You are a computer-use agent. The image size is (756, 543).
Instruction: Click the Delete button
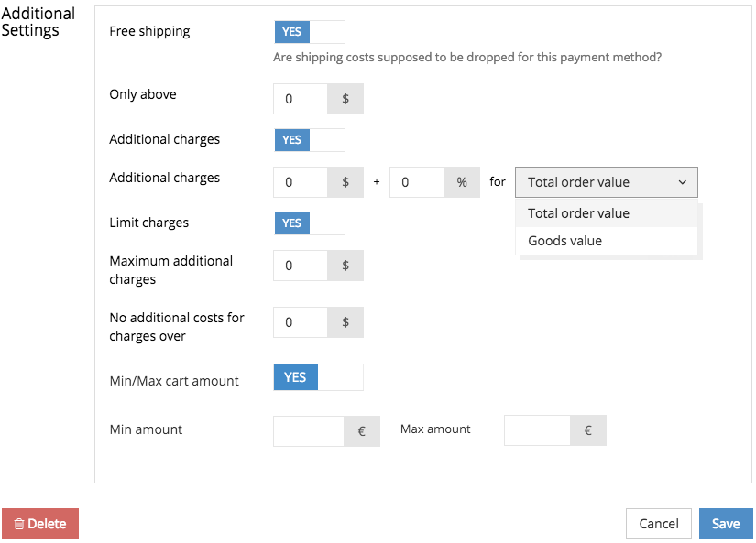[40, 524]
